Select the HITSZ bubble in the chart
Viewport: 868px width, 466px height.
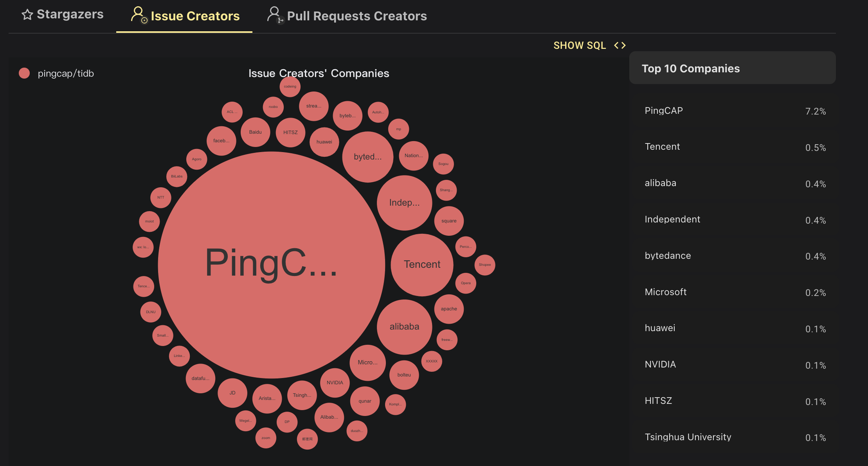coord(290,133)
